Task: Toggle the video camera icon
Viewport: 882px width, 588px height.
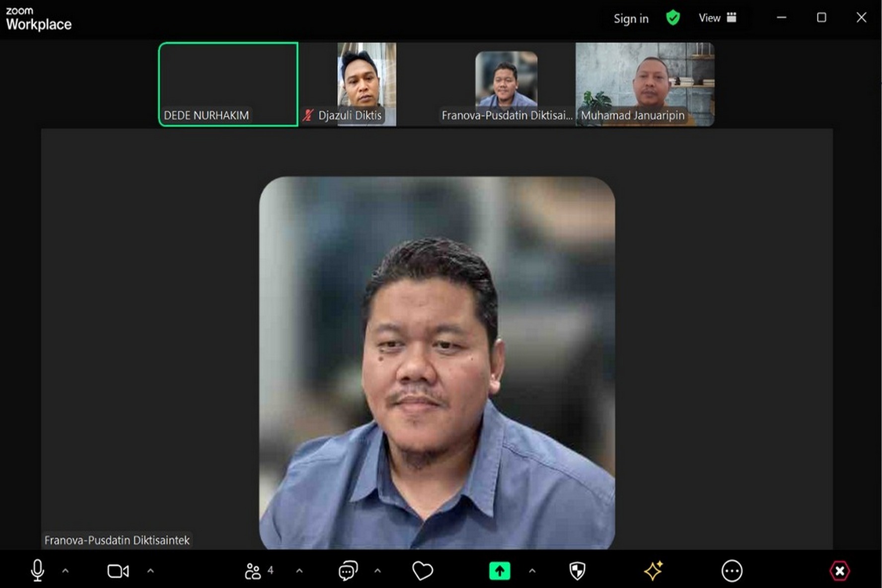Action: click(118, 571)
